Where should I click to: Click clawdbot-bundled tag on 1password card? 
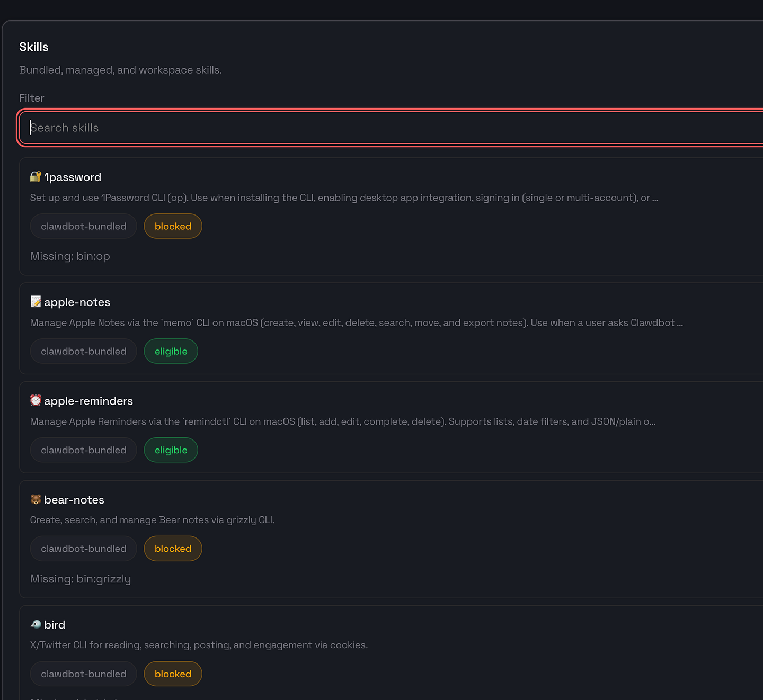(x=84, y=226)
